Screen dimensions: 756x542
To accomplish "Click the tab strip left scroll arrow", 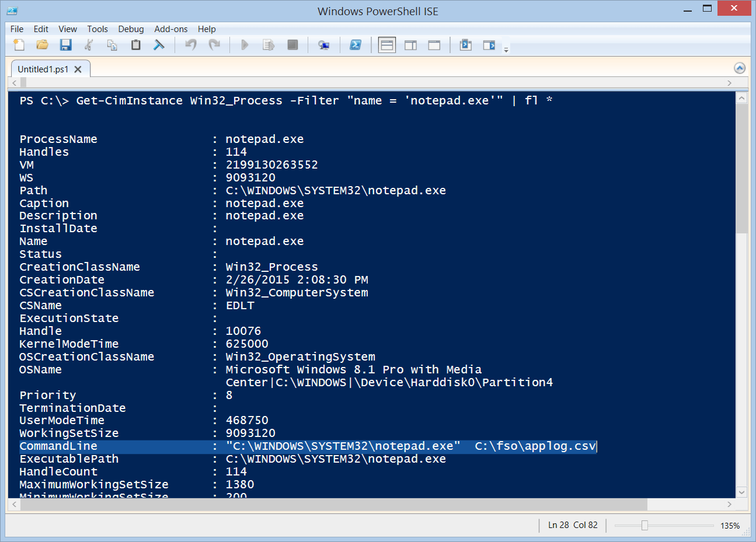I will (15, 83).
